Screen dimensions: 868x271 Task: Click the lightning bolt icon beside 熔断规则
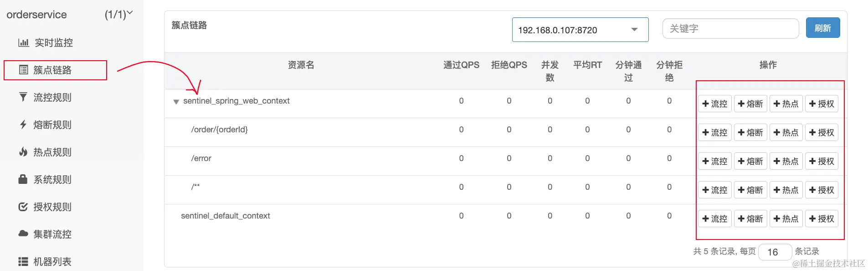pos(23,124)
